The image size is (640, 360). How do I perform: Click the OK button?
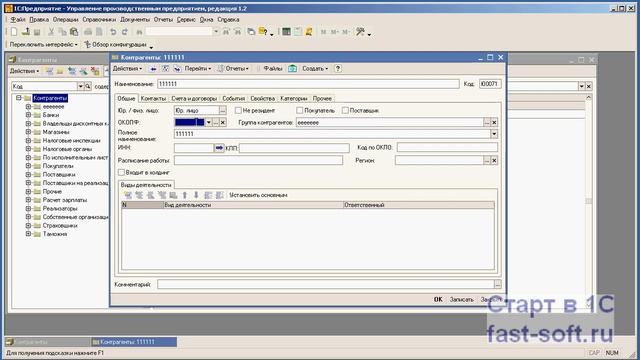click(438, 300)
